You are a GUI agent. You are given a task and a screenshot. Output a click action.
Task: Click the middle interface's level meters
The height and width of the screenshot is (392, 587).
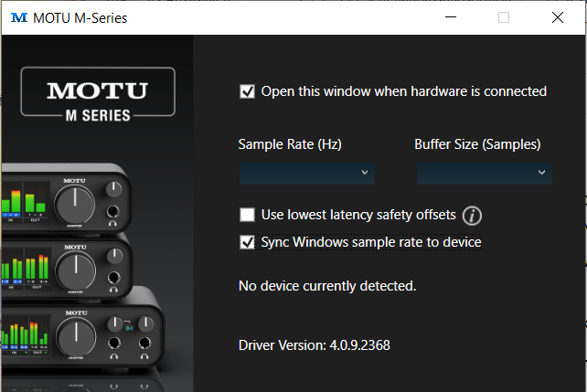pos(25,268)
